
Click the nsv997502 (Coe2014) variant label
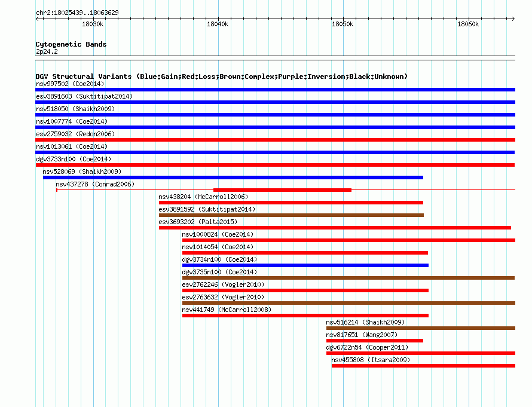[x=70, y=84]
